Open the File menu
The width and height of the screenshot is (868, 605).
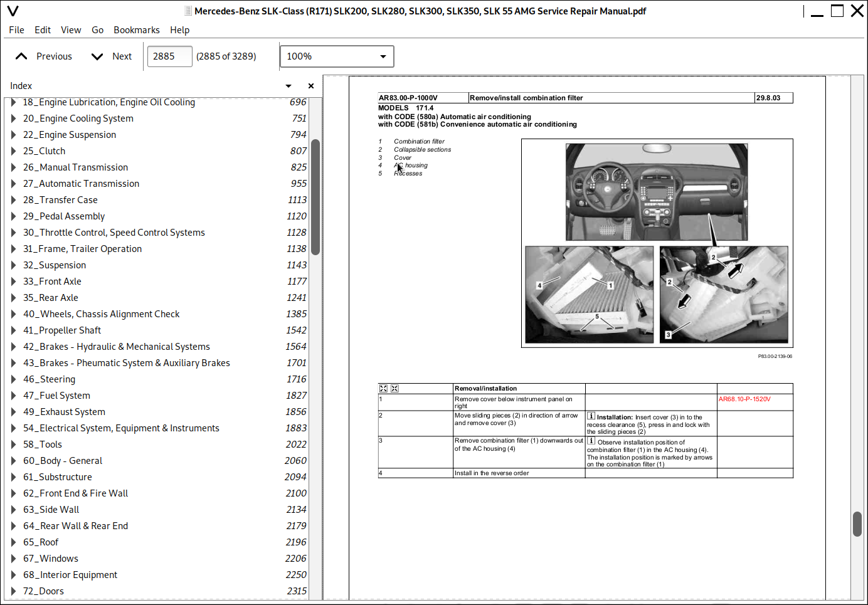16,30
